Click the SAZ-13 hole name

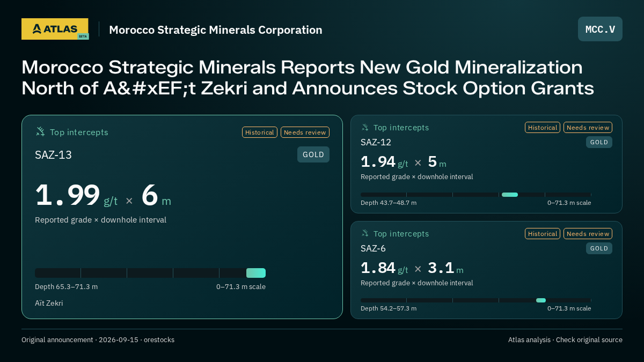53,155
